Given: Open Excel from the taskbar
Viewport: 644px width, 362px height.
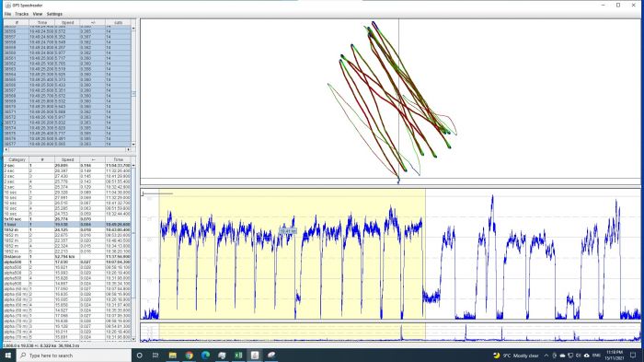Looking at the screenshot, I should point(238,355).
